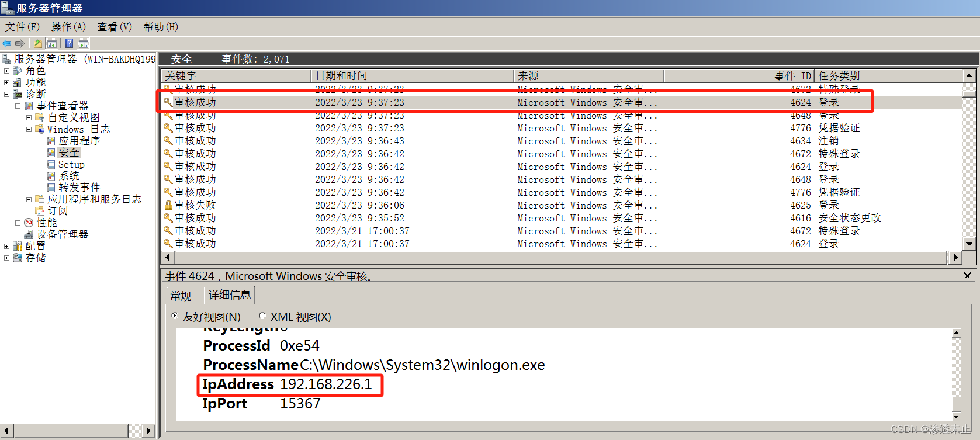The image size is (980, 440).
Task: Open the 文件(F) menu
Action: pyautogui.click(x=22, y=27)
